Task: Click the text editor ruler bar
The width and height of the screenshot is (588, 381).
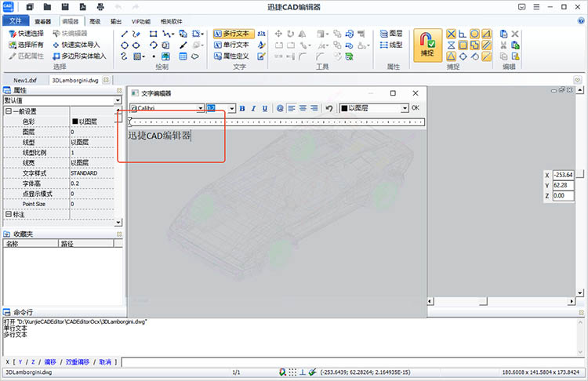Action: (x=277, y=122)
